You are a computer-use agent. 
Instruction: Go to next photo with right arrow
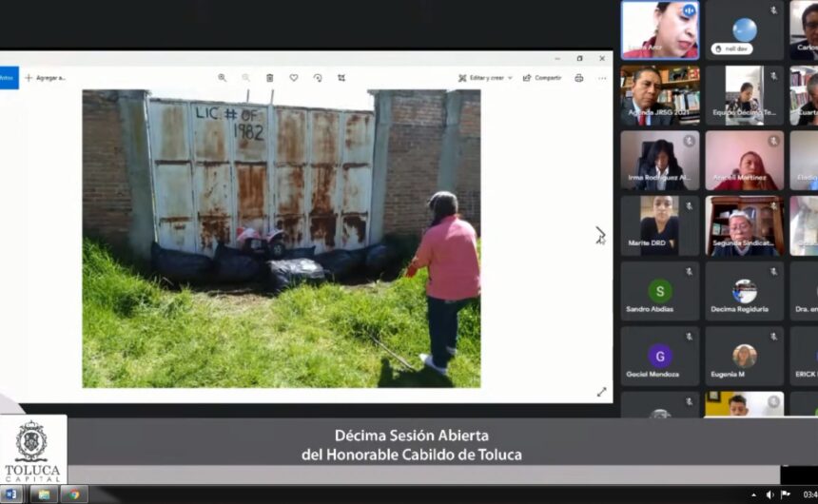coord(600,233)
